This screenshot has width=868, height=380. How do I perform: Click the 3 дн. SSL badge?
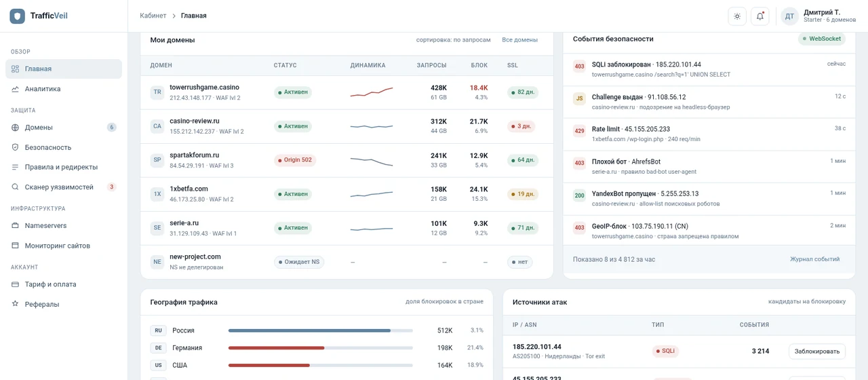[521, 126]
